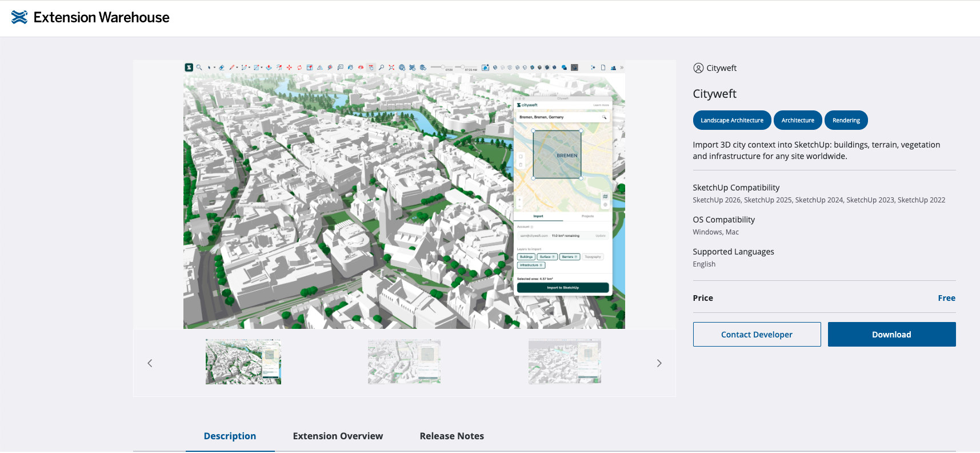
Task: Switch to the Description tab
Action: tap(230, 436)
